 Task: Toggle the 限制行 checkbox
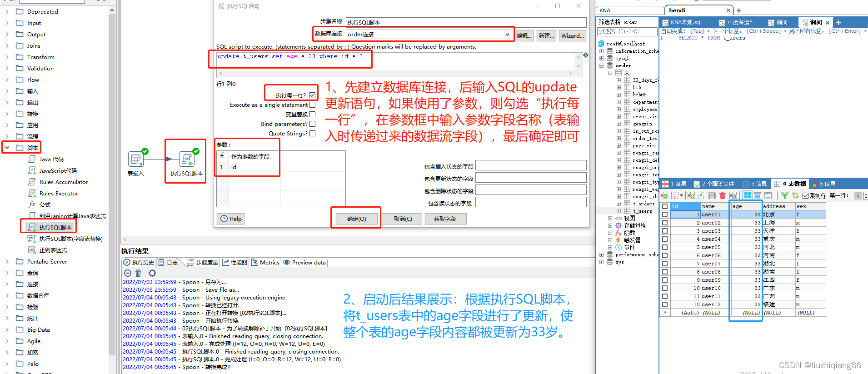tap(806, 196)
